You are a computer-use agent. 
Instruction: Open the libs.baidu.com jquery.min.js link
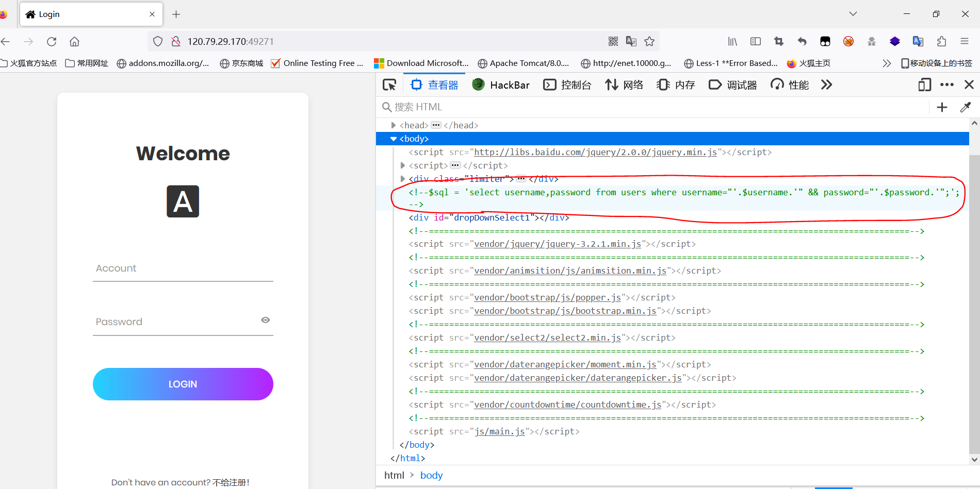[595, 152]
